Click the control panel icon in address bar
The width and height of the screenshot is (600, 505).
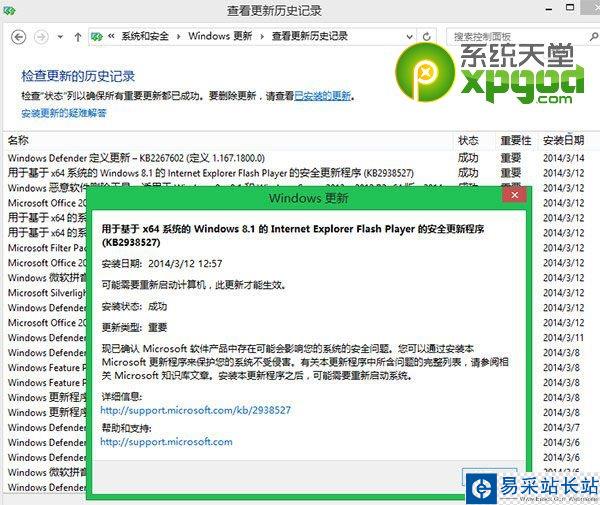click(97, 37)
